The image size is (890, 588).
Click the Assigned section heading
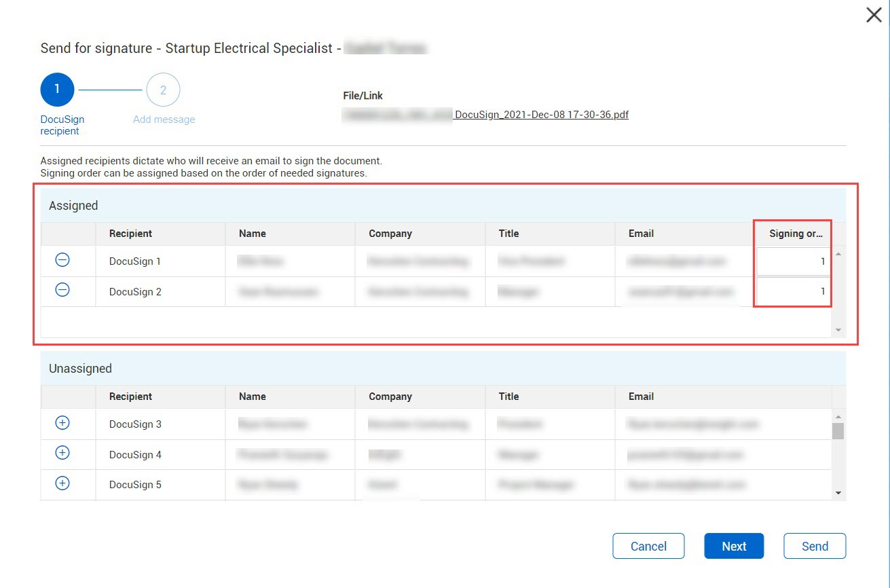(73, 206)
